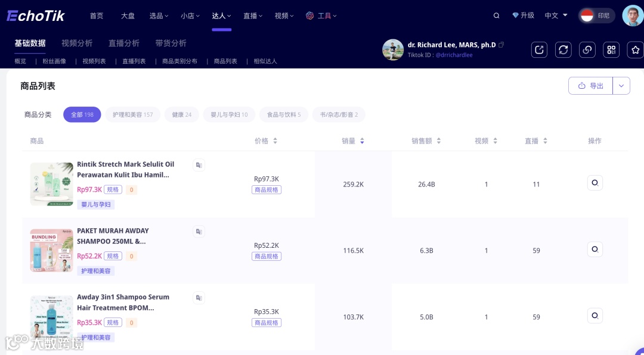The image size is (644, 355).
Task: Filter products by 食品与饮料 5
Action: coord(284,114)
